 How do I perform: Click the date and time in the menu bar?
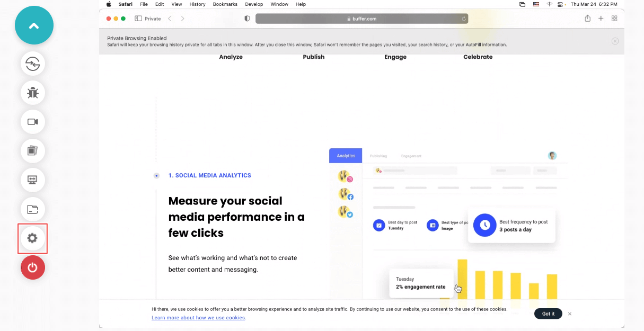point(594,4)
